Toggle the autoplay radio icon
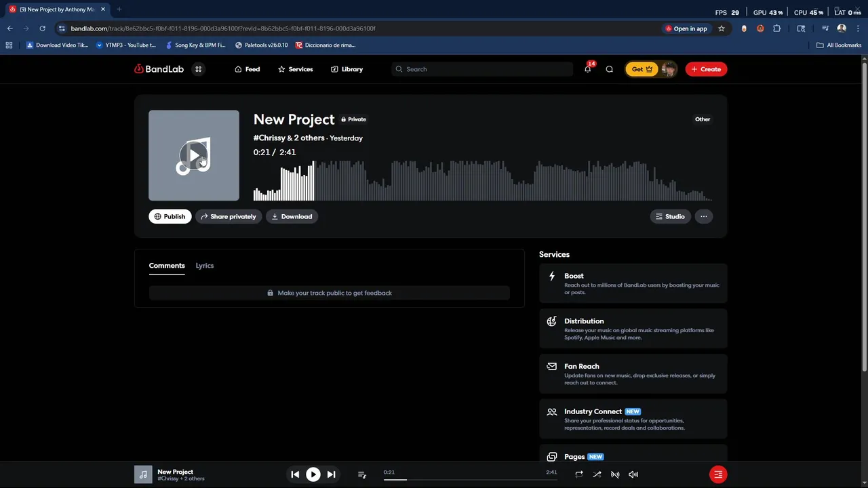 (x=615, y=474)
